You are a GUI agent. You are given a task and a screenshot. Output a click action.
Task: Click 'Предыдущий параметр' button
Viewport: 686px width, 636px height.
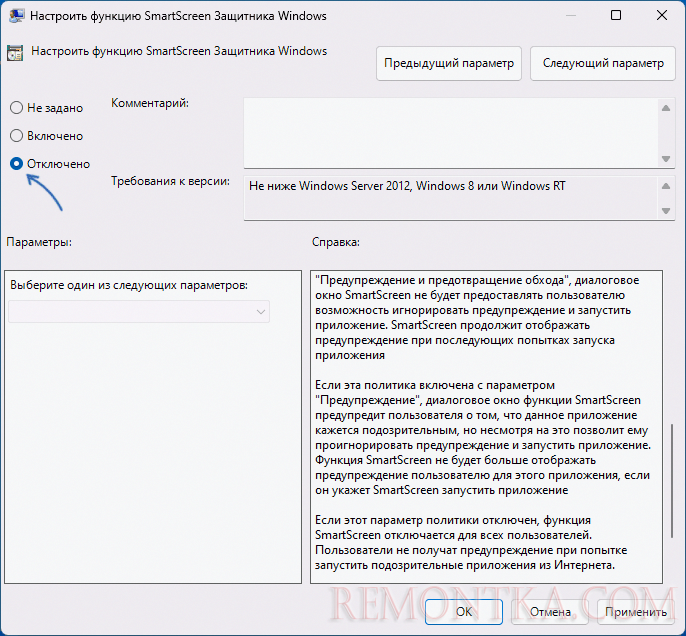point(448,63)
